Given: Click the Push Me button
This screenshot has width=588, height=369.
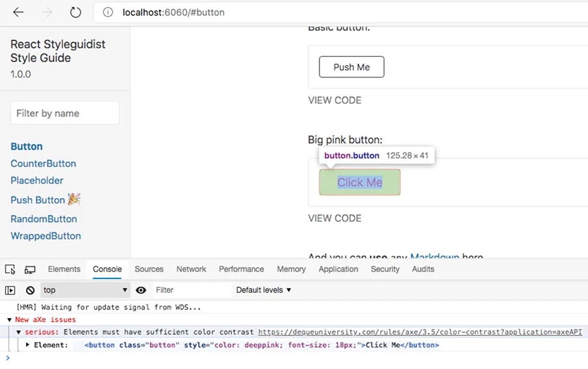Looking at the screenshot, I should [351, 67].
